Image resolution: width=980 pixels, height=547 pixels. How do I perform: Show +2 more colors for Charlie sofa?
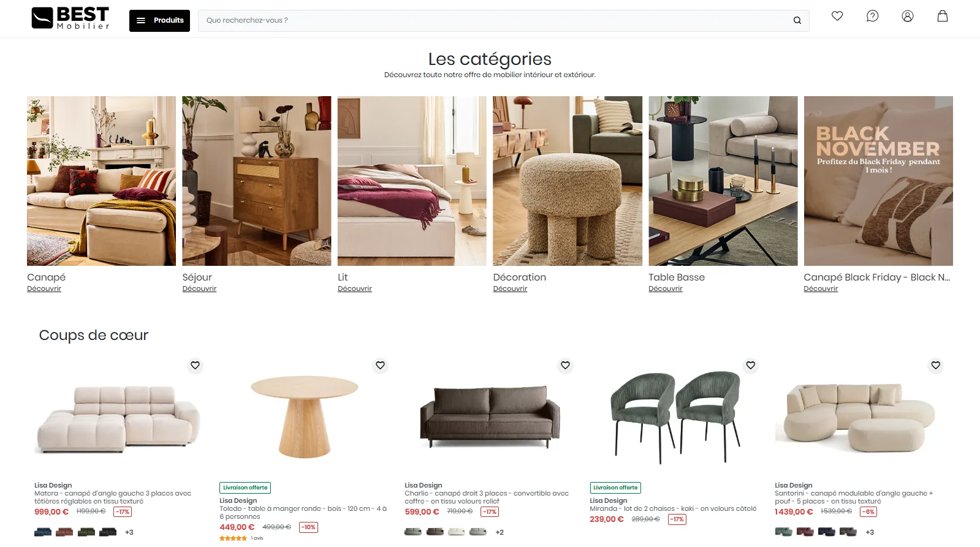(x=499, y=532)
